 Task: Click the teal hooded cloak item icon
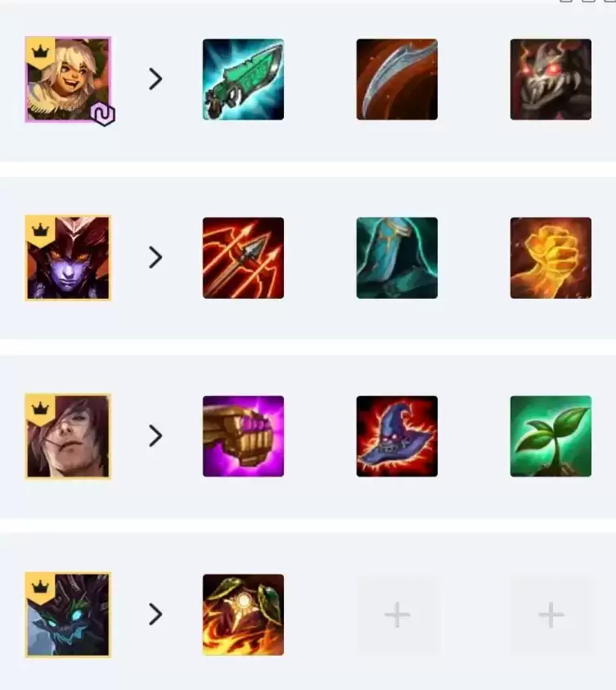pyautogui.click(x=397, y=258)
